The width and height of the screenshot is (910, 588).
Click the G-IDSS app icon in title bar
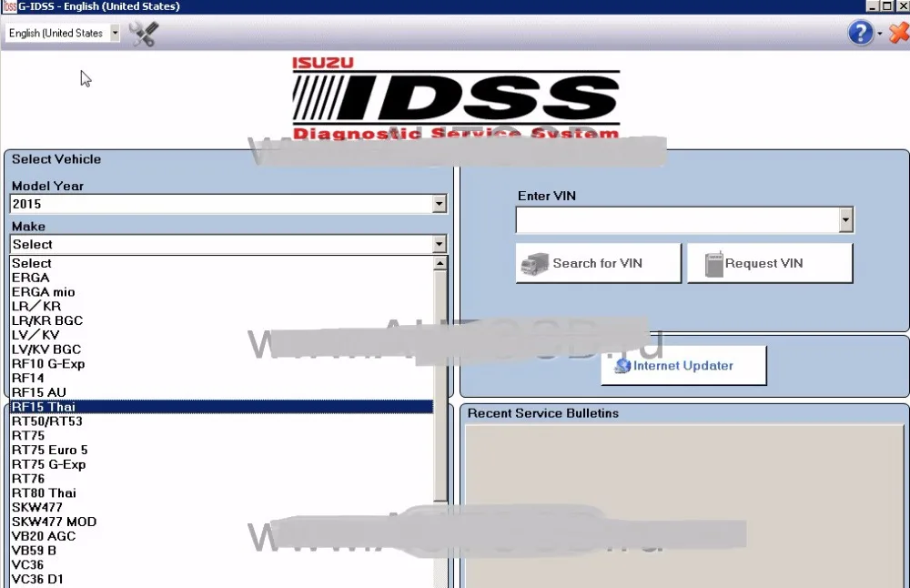[9, 6]
